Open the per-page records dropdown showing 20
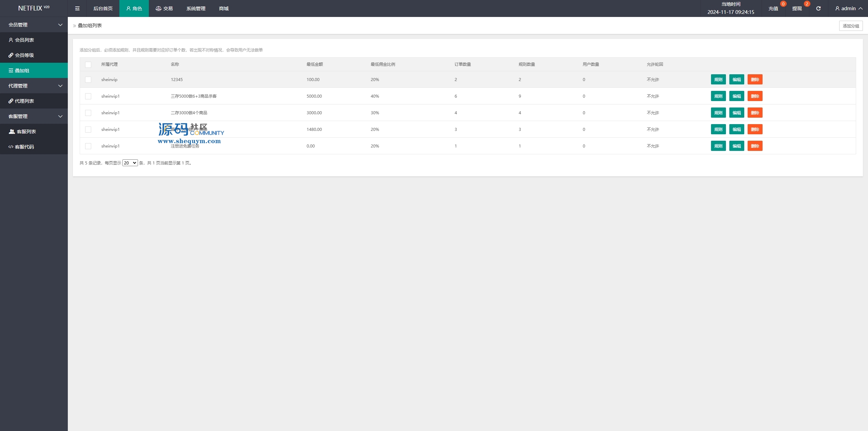The width and height of the screenshot is (868, 431). (x=130, y=163)
